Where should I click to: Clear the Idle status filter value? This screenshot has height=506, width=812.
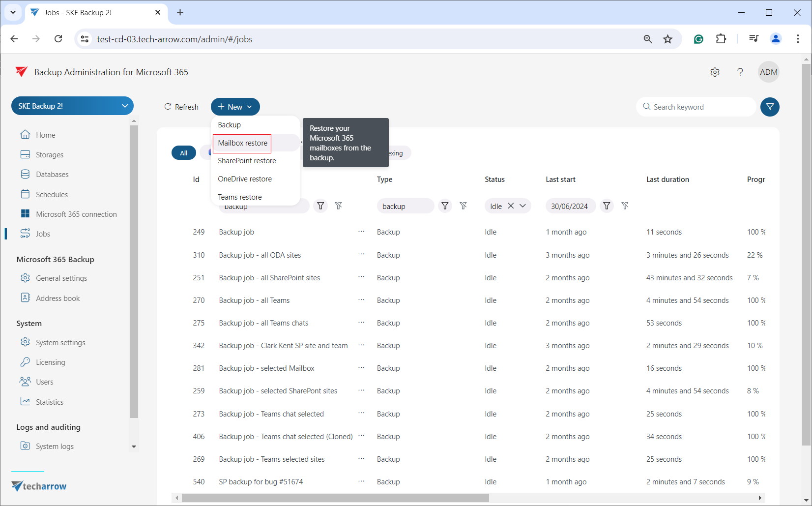click(x=511, y=206)
